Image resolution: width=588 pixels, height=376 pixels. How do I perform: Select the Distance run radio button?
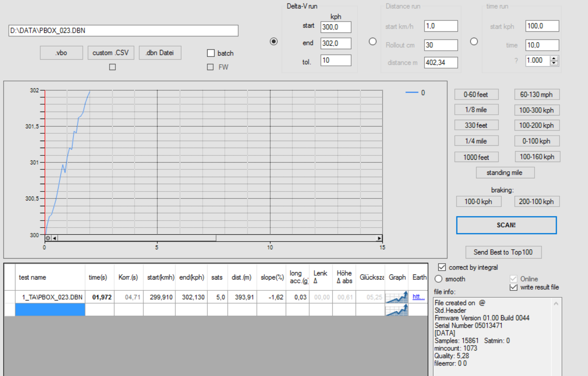[x=373, y=41]
